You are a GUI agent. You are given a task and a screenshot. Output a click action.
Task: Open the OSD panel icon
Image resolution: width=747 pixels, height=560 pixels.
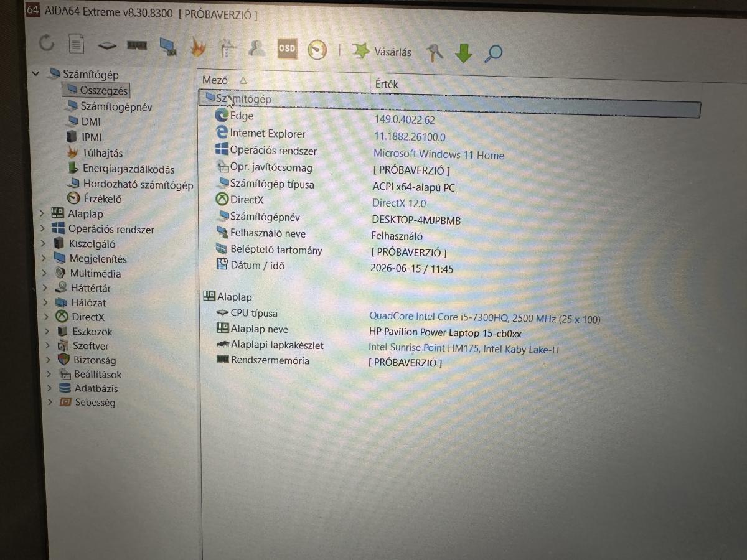(x=287, y=49)
